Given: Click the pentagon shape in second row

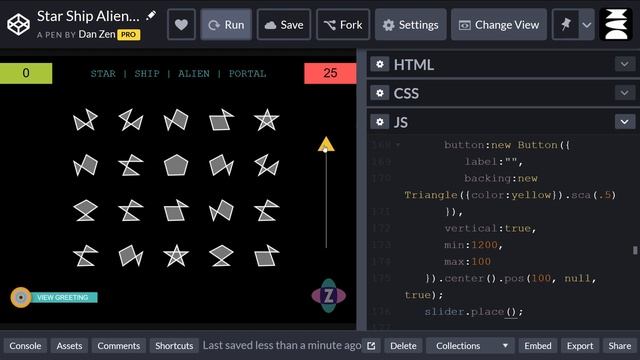Looking at the screenshot, I should (176, 165).
